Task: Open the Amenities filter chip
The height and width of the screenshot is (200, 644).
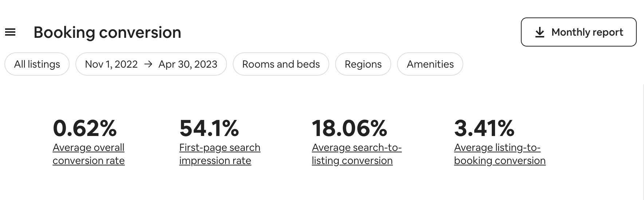Action: pos(430,64)
